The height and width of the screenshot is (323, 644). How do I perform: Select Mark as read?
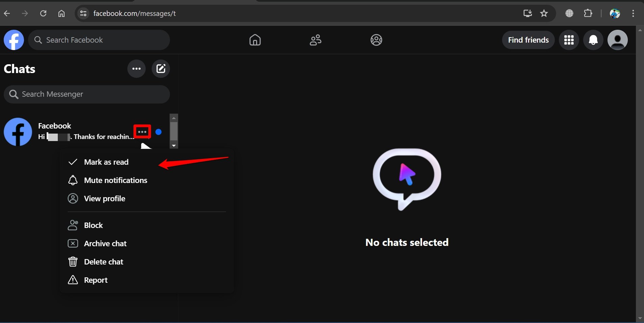click(147, 162)
